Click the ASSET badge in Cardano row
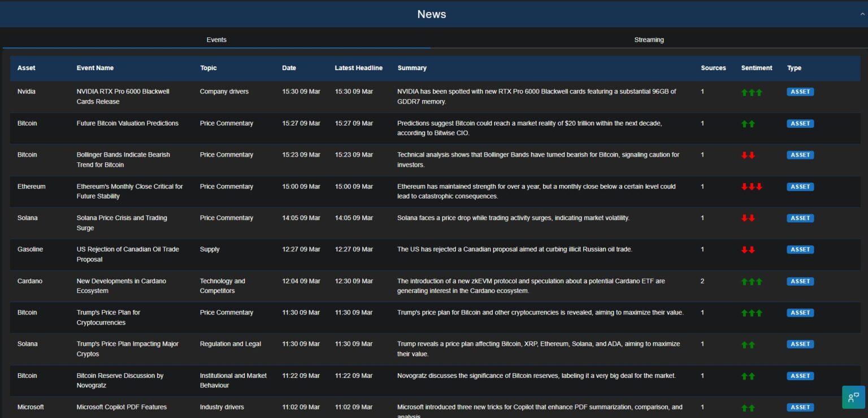Viewport: 868px width, 418px height. (800, 281)
